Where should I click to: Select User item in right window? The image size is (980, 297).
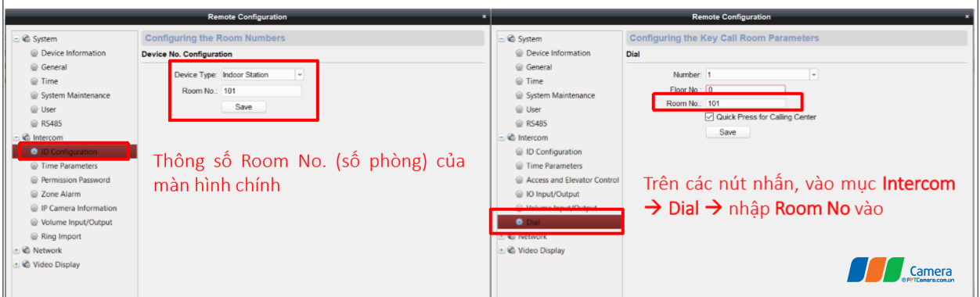point(534,109)
